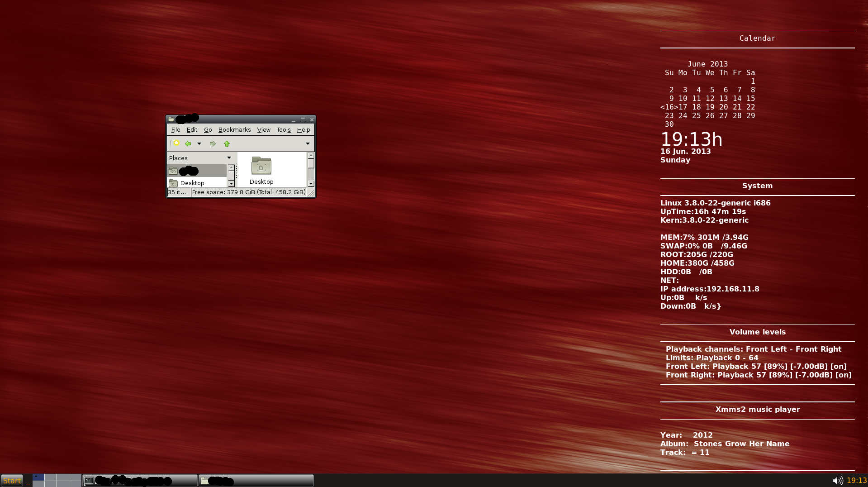This screenshot has height=487, width=868.
Task: Click the volume speaker tray icon
Action: pyautogui.click(x=838, y=481)
